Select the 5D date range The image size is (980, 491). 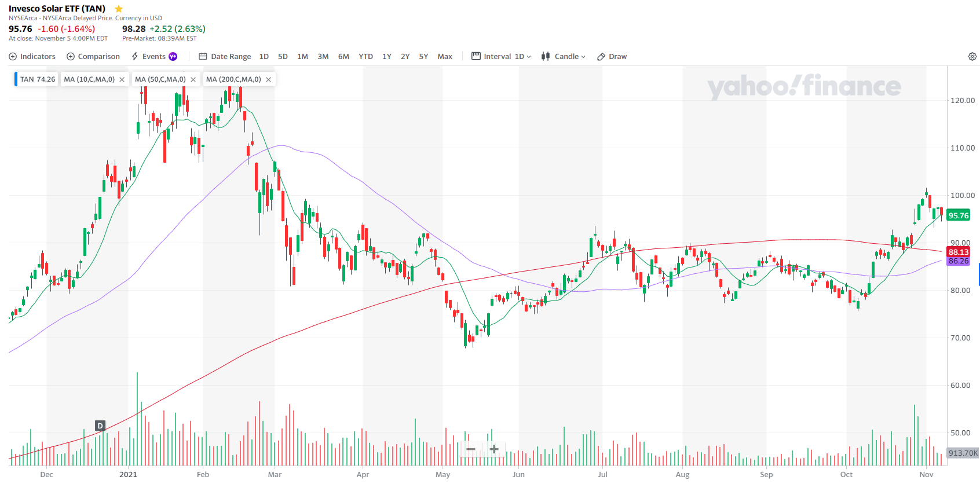tap(283, 56)
